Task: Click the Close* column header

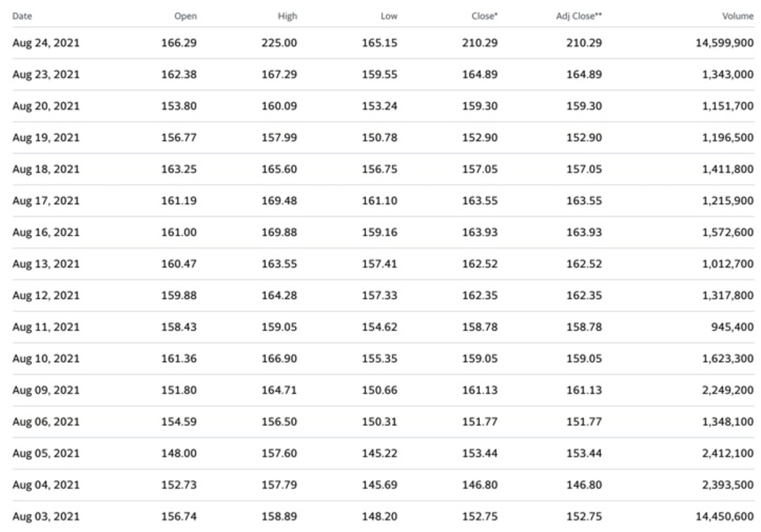Action: [x=485, y=16]
